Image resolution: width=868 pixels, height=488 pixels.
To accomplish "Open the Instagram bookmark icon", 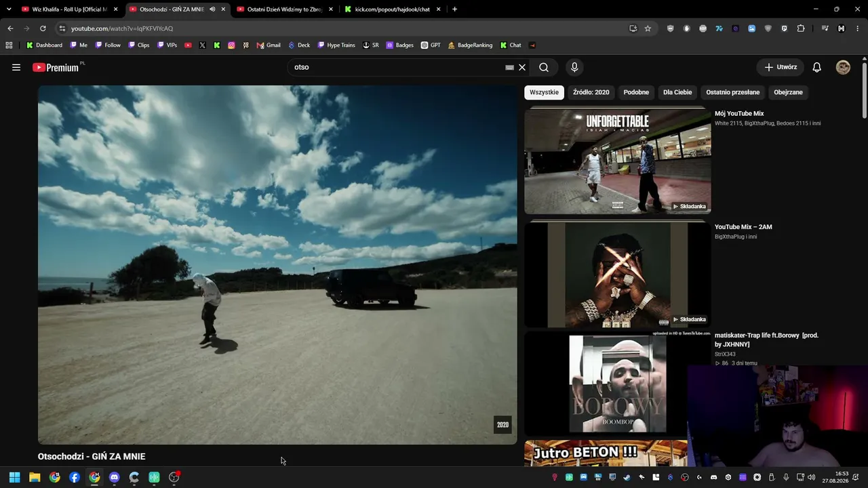I will pyautogui.click(x=231, y=45).
